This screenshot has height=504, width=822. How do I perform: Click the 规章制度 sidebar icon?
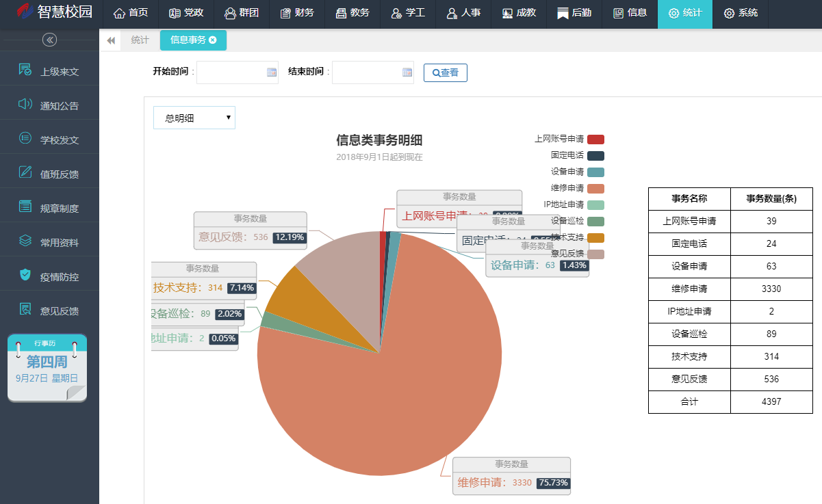(x=25, y=207)
